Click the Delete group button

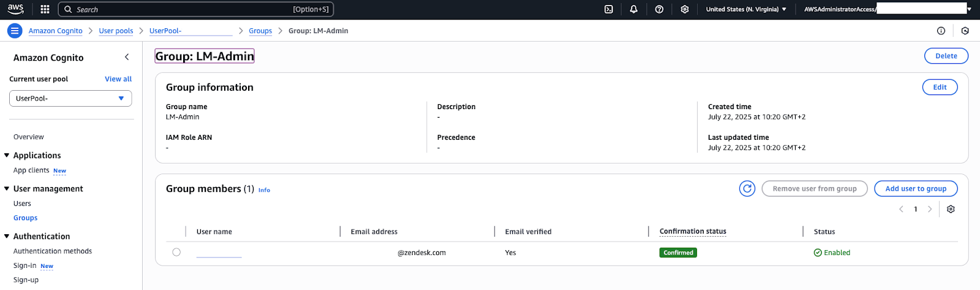click(946, 56)
